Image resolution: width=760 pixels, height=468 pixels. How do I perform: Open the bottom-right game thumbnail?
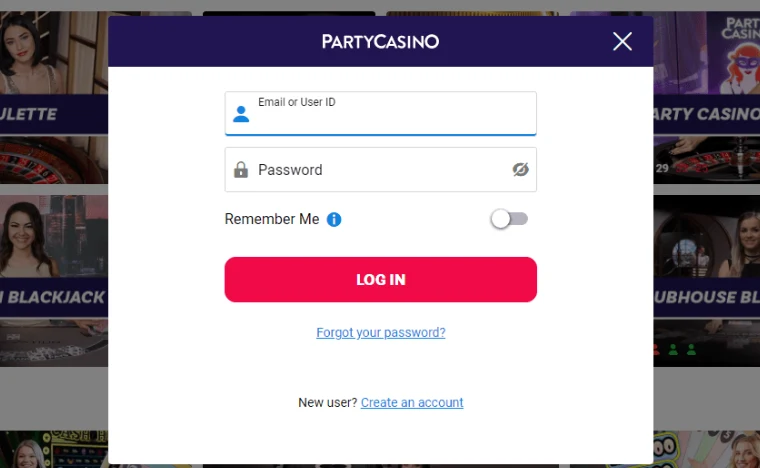tap(707, 449)
